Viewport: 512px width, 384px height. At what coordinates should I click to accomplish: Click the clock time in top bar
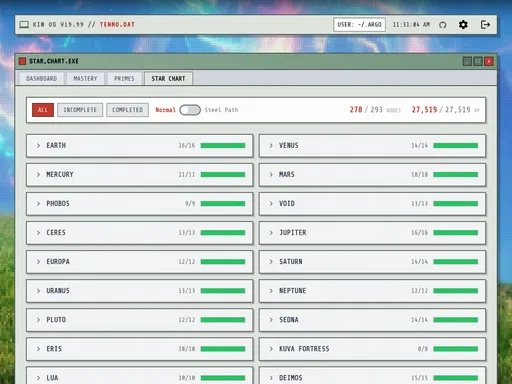411,25
